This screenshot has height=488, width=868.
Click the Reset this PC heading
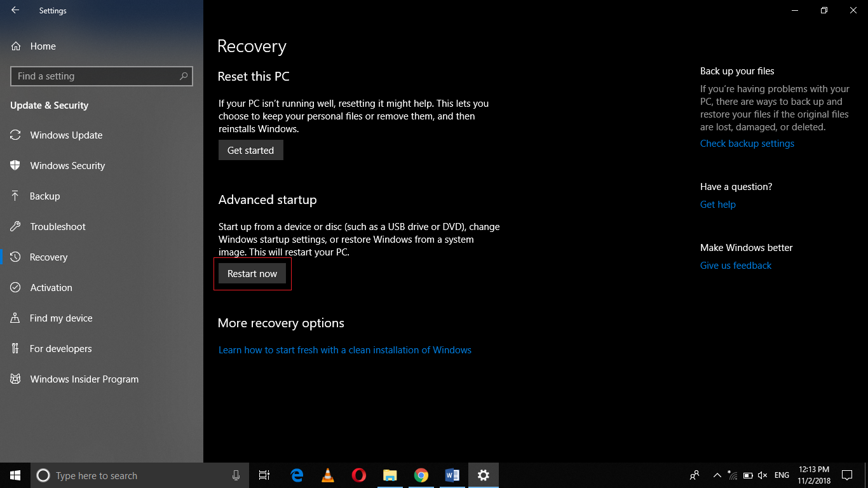click(x=254, y=76)
